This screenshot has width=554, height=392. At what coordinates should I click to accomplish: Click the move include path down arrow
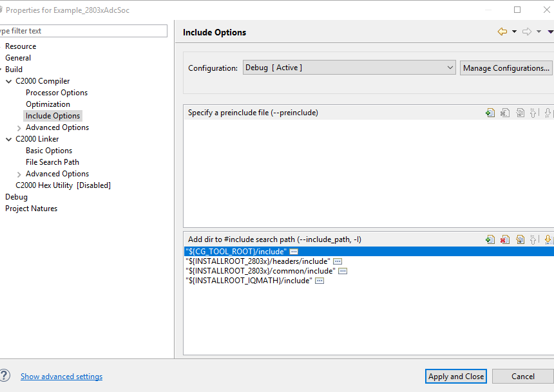click(548, 239)
